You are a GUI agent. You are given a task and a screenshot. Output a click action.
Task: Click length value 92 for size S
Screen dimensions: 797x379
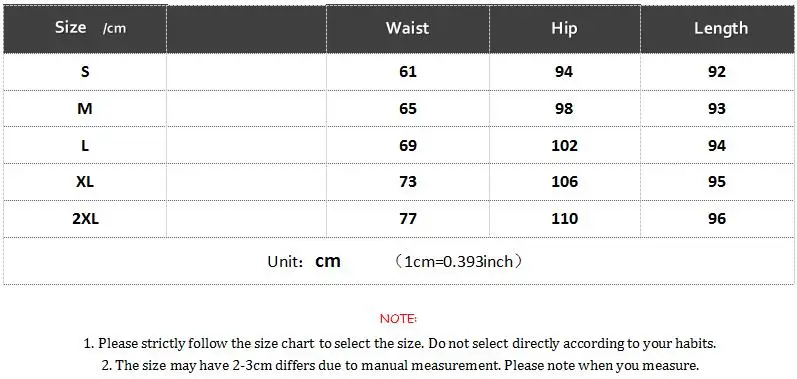click(717, 72)
